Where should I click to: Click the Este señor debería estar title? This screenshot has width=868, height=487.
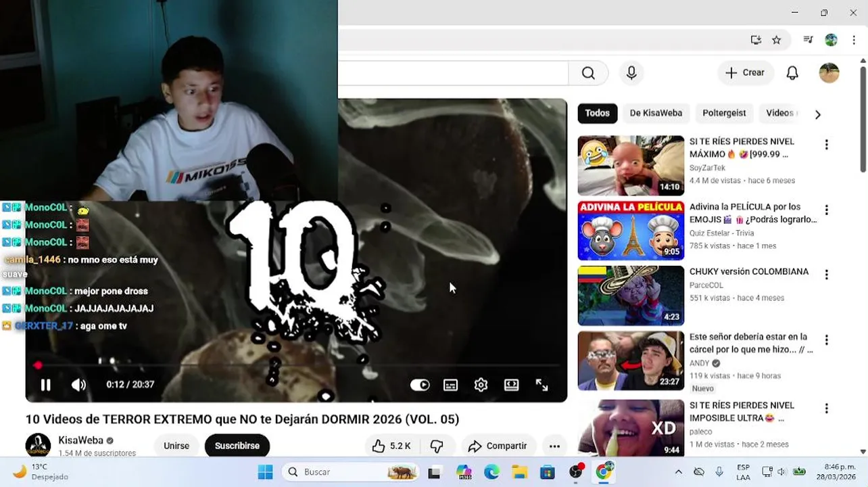pyautogui.click(x=751, y=343)
